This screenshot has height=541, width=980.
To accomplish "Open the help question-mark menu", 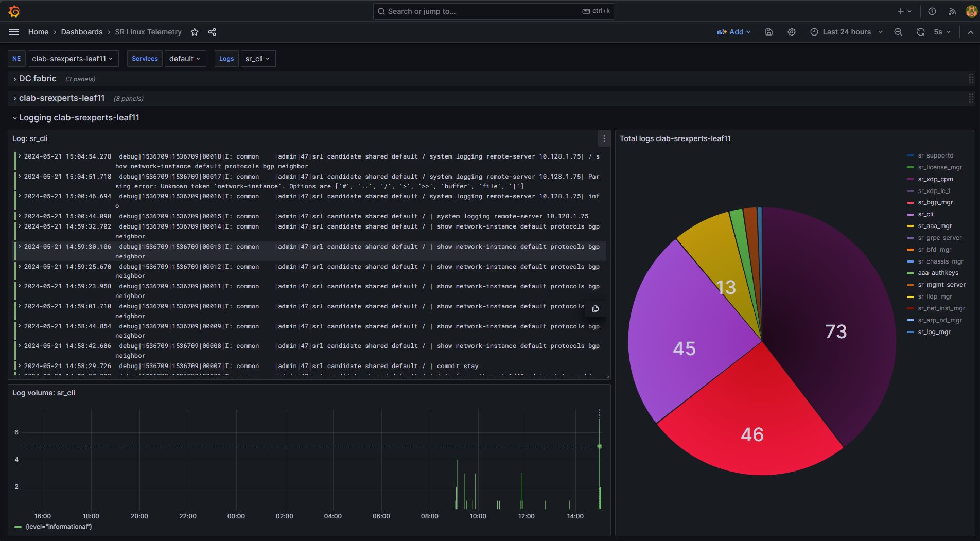I will coord(932,11).
